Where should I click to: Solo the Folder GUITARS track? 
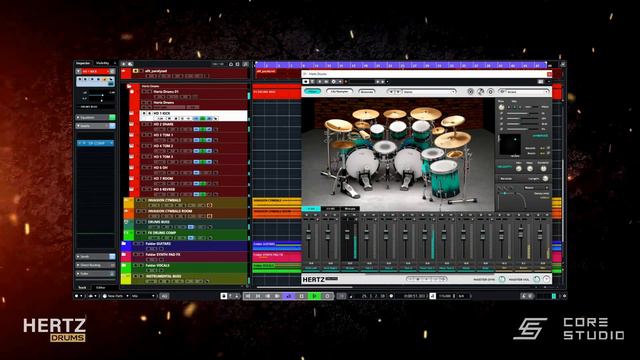pyautogui.click(x=141, y=244)
